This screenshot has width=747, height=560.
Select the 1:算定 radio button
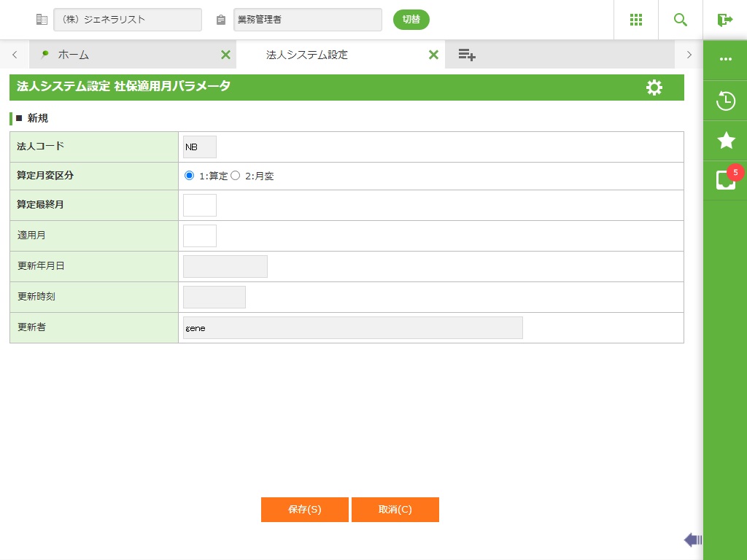click(x=190, y=176)
